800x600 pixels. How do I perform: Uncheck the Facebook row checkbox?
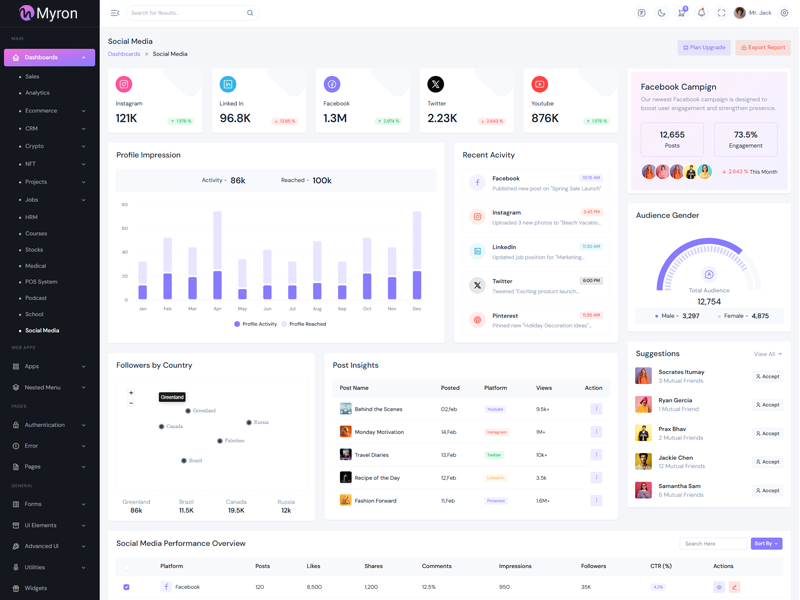tap(126, 587)
